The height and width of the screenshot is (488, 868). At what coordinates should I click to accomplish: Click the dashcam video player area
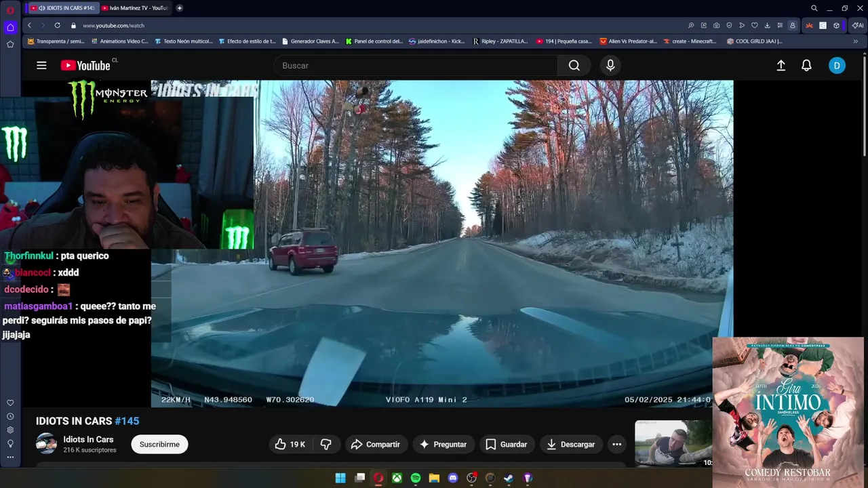(x=441, y=244)
